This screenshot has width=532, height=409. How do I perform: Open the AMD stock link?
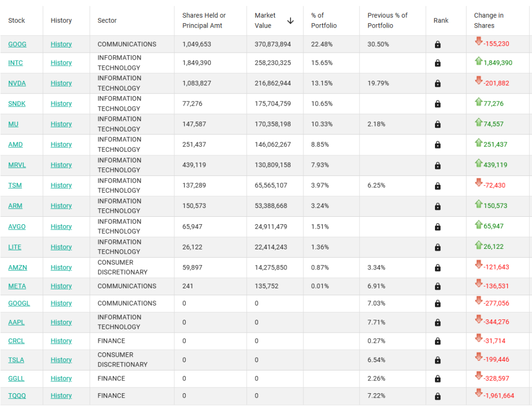point(15,144)
